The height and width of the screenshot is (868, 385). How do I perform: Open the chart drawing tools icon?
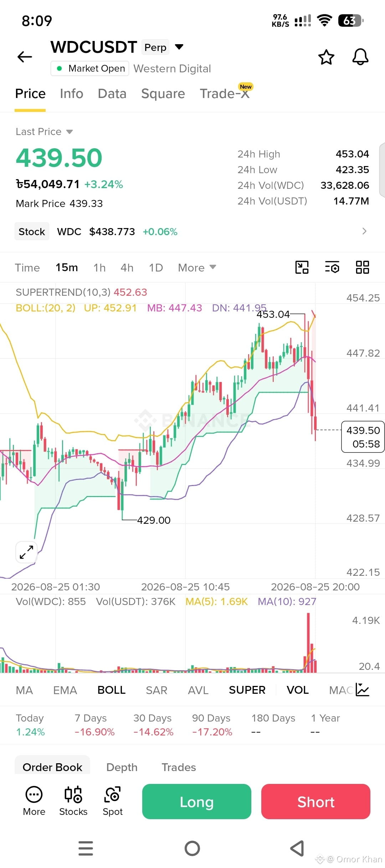click(302, 267)
